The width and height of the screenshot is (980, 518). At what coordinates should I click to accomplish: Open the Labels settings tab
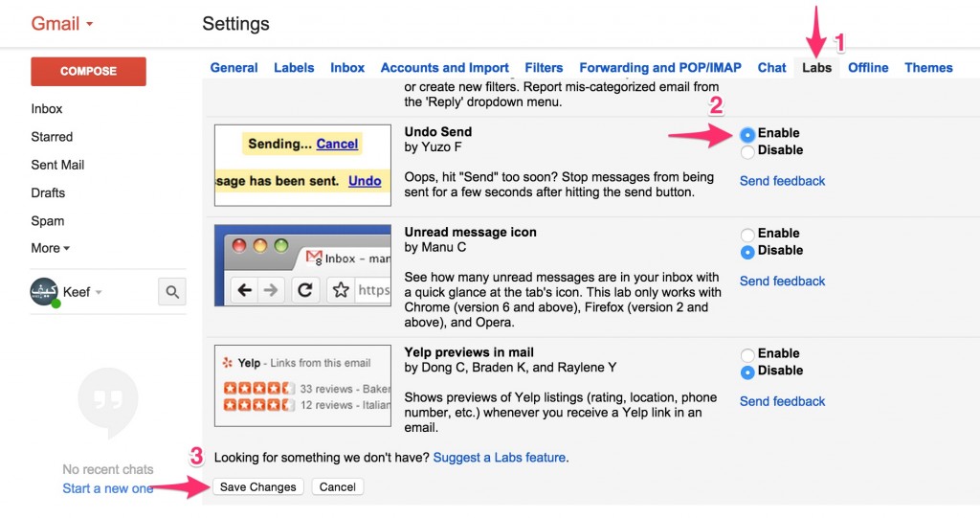(x=294, y=68)
